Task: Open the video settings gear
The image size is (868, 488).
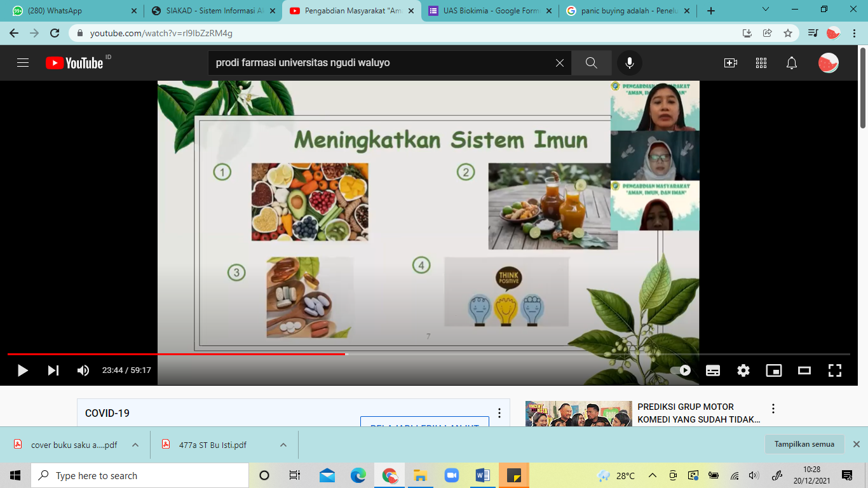Action: coord(743,370)
